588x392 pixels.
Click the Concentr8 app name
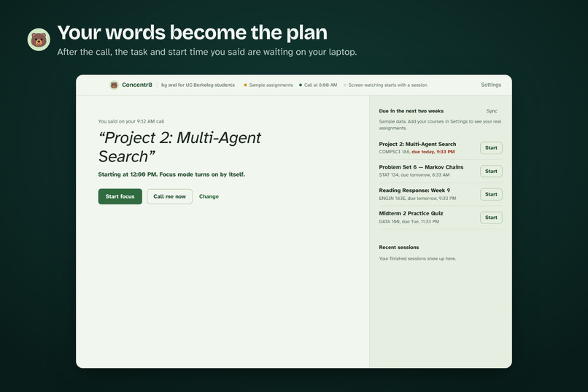click(x=137, y=85)
